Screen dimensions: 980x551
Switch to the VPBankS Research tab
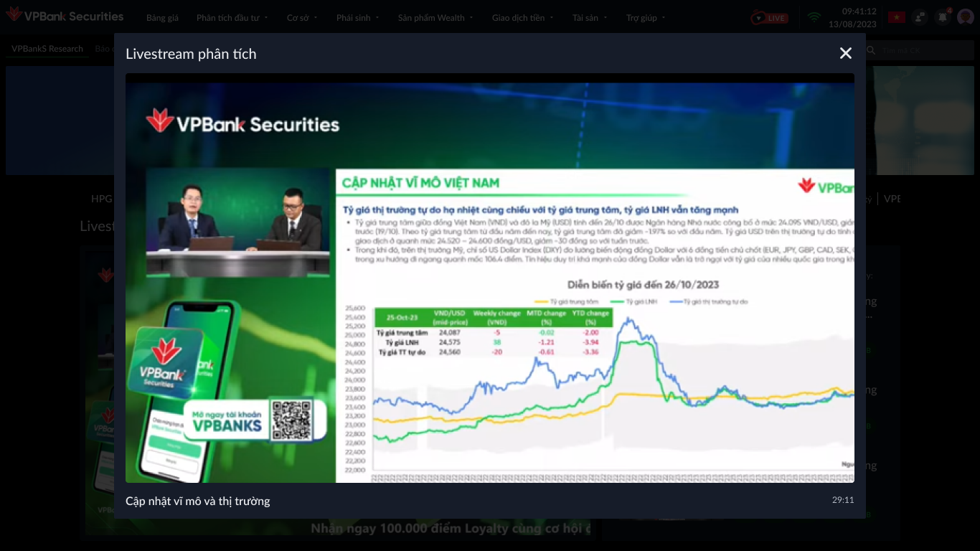(46, 49)
